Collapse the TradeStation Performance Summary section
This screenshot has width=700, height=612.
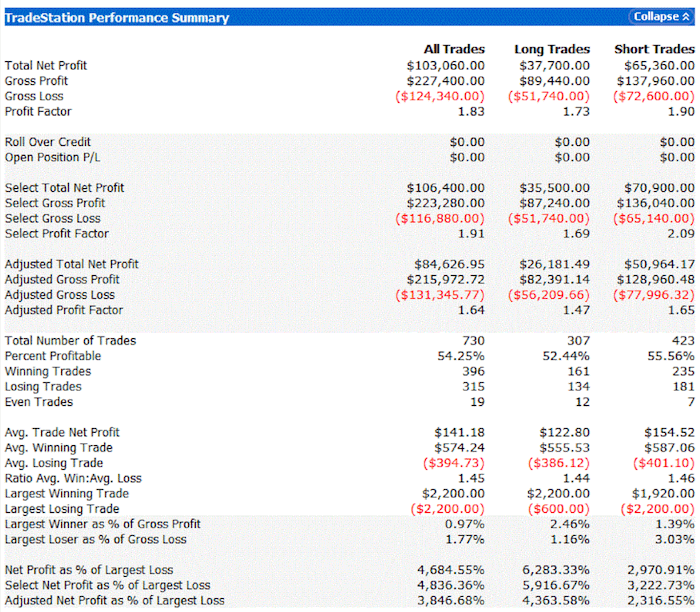(x=661, y=17)
